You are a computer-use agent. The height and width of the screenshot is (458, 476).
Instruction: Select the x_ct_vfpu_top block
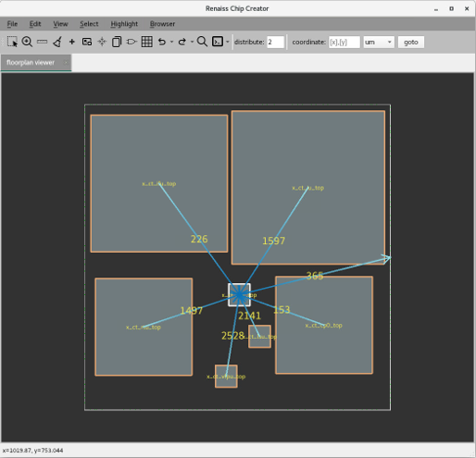[x=226, y=377]
